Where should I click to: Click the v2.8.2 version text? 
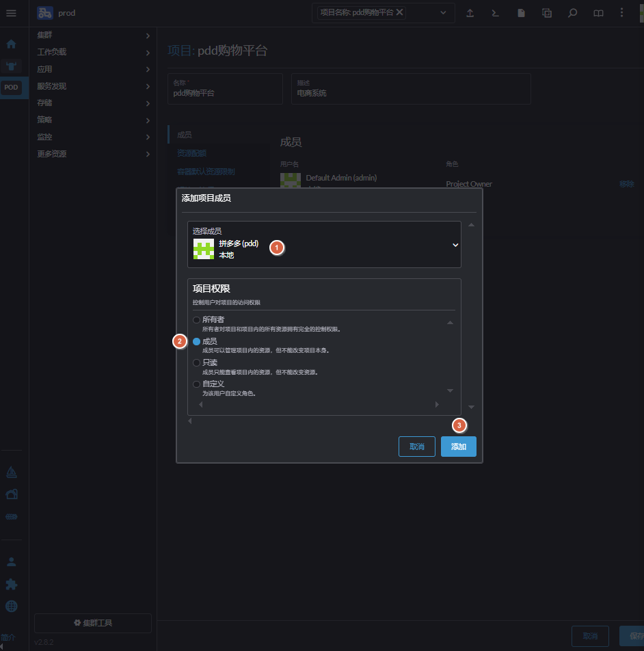pyautogui.click(x=44, y=642)
